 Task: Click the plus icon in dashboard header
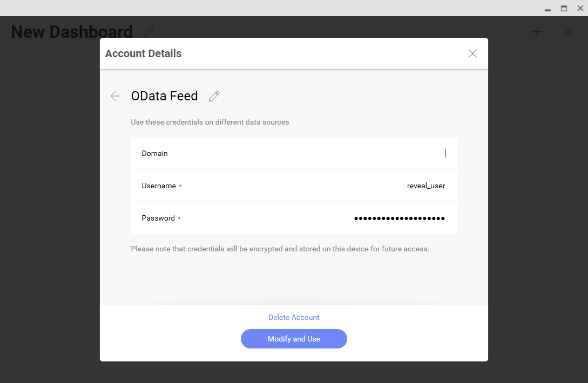[537, 32]
